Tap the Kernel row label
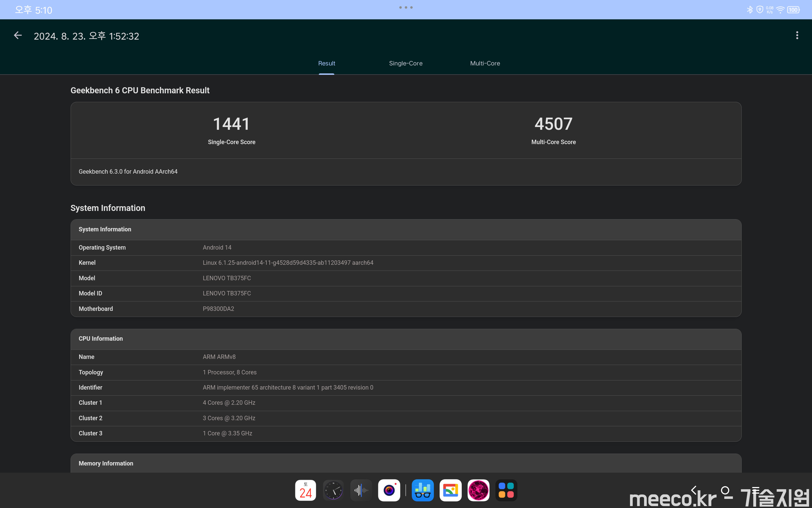 pyautogui.click(x=87, y=263)
